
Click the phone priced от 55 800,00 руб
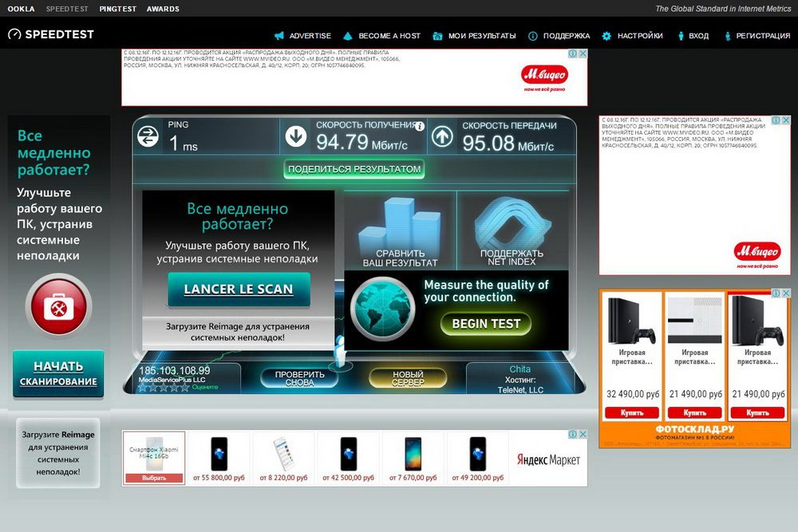coord(219,454)
